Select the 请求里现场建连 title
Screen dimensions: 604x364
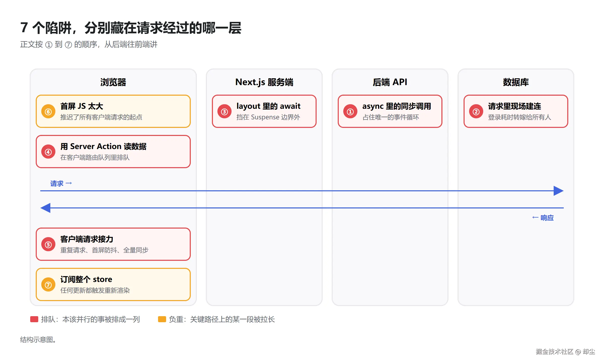[515, 106]
